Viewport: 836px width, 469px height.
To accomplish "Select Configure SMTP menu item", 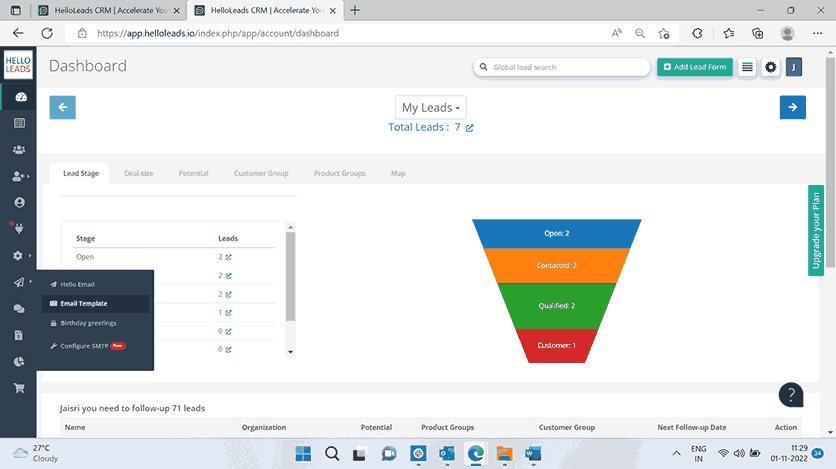I will point(95,346).
